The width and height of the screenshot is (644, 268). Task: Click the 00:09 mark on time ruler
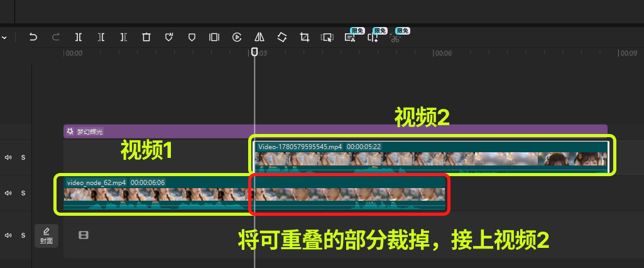(629, 53)
